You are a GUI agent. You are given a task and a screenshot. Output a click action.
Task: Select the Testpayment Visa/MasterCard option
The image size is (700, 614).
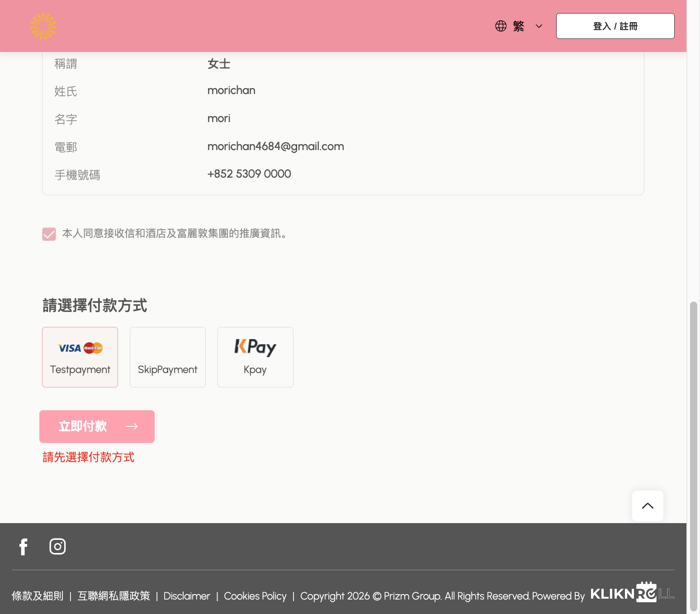click(x=80, y=357)
